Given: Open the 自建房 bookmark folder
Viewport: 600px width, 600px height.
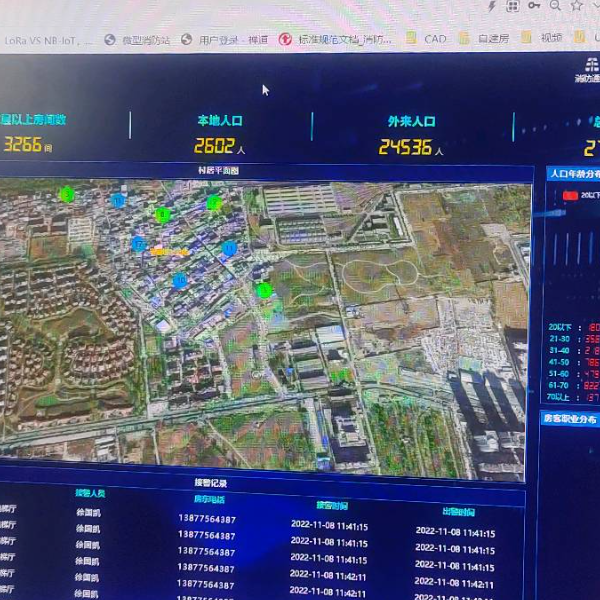Looking at the screenshot, I should pos(484,39).
